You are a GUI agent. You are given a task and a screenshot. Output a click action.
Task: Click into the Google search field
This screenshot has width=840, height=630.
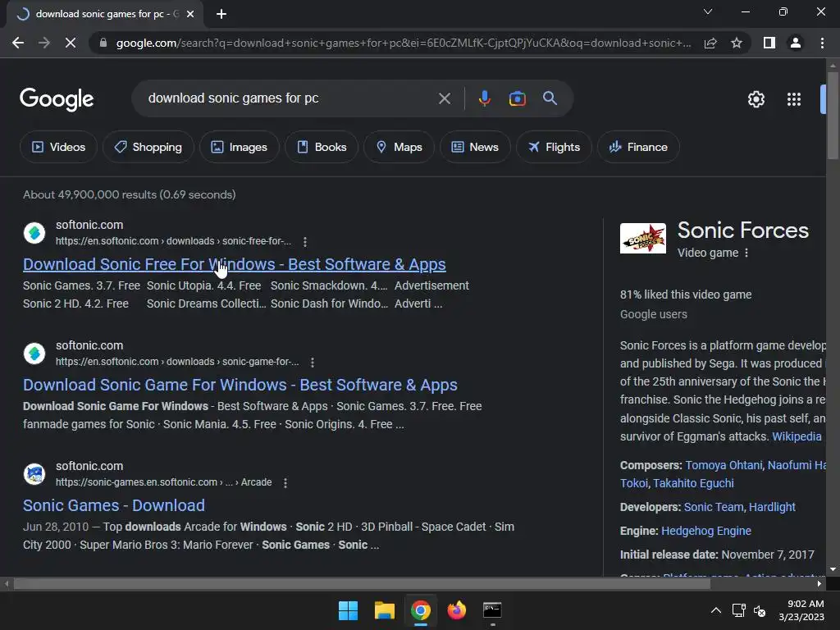coord(290,98)
